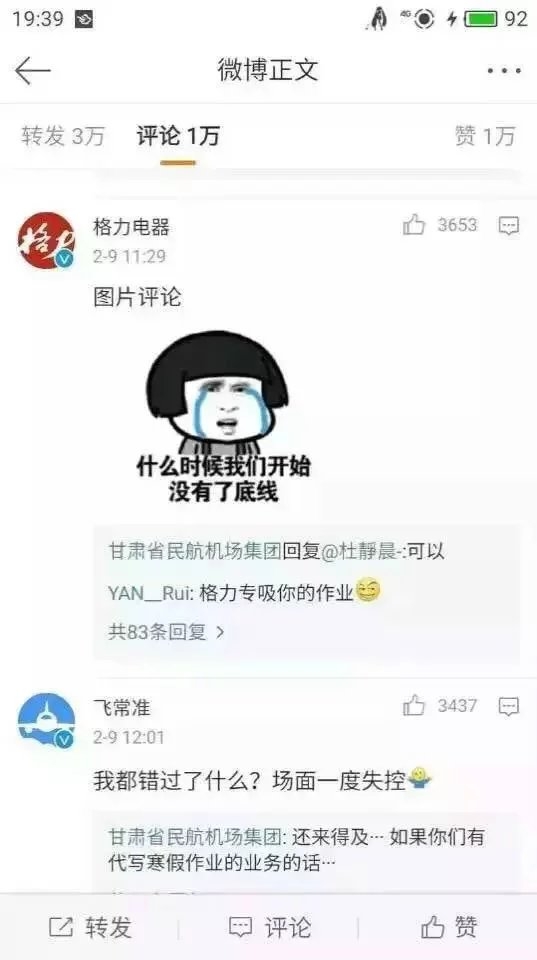Like the 格力电器 comment with 3653 likes

[x=414, y=225]
